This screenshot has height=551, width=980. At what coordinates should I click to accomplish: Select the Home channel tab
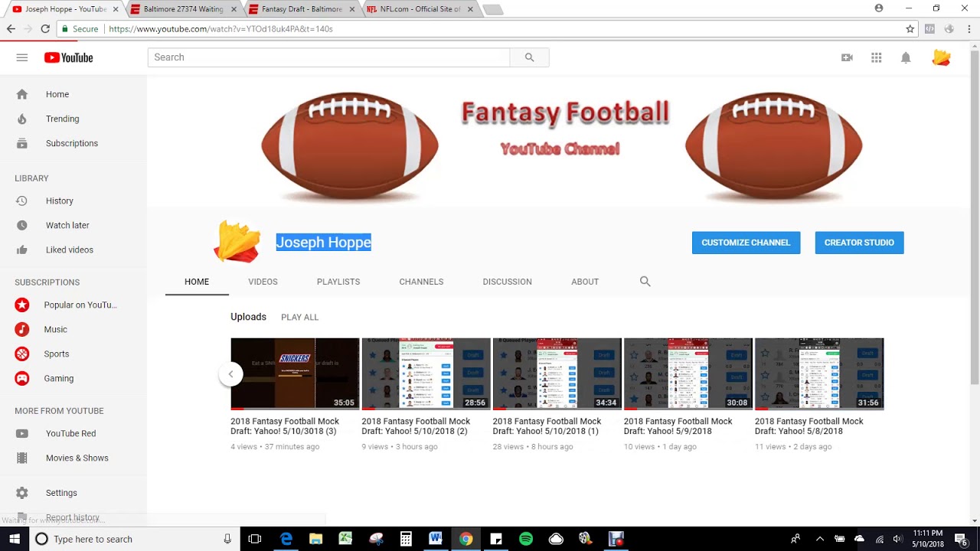point(197,282)
